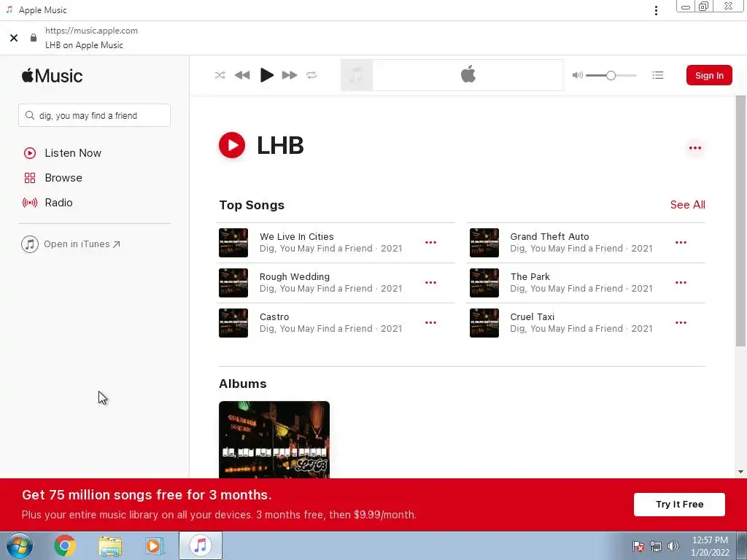Click the Radio broadcast icon
Image resolution: width=747 pixels, height=560 pixels.
click(x=29, y=203)
